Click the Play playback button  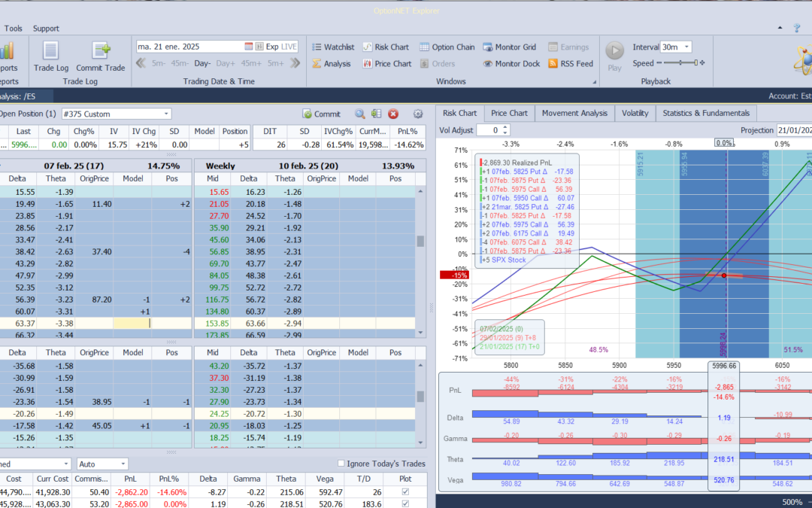(x=615, y=56)
